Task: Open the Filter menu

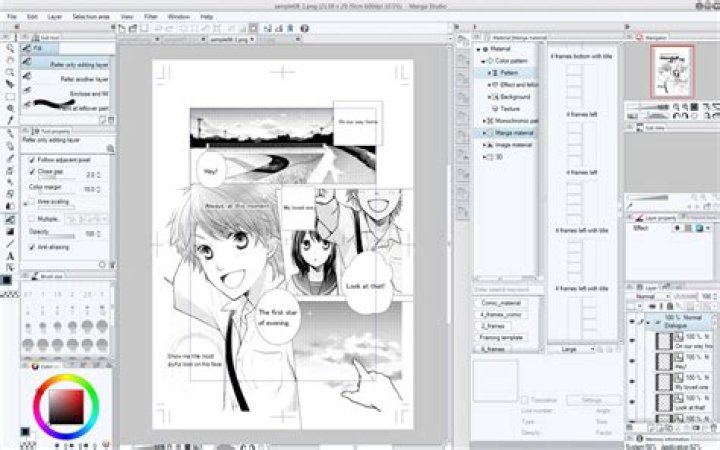Action: point(151,17)
